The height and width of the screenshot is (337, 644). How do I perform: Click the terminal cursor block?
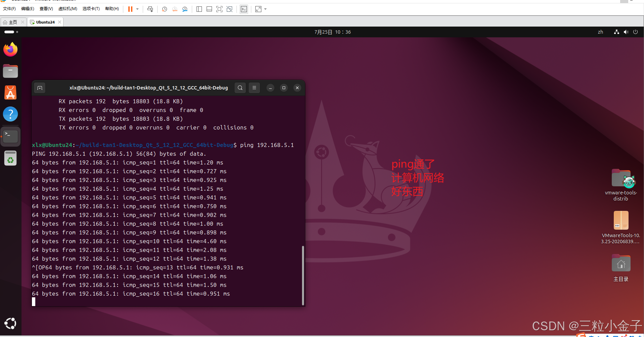[x=34, y=302]
